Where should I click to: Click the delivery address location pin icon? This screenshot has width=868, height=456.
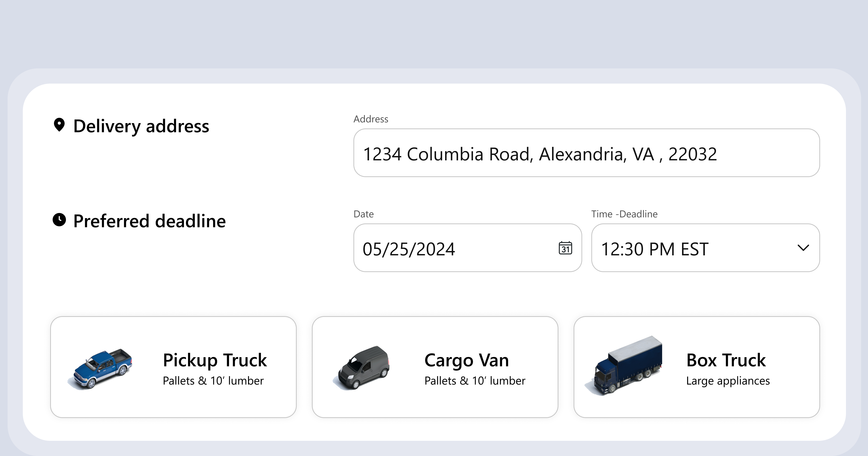tap(60, 125)
